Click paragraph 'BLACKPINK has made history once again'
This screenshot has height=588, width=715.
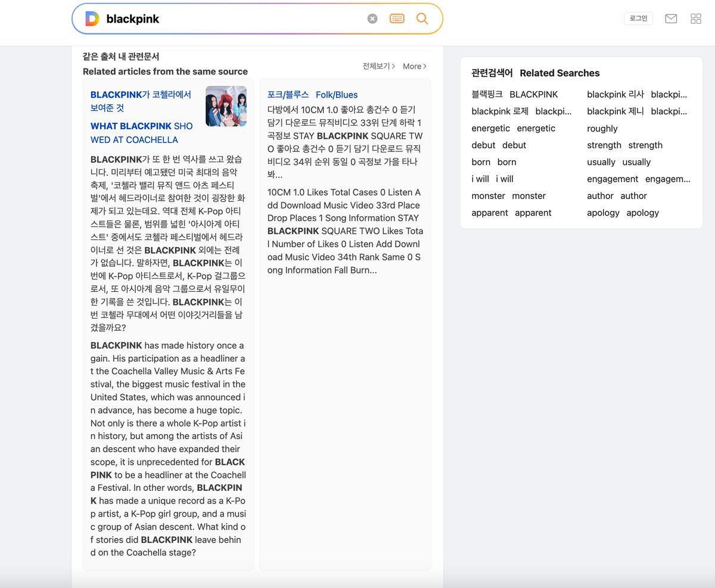[168, 449]
